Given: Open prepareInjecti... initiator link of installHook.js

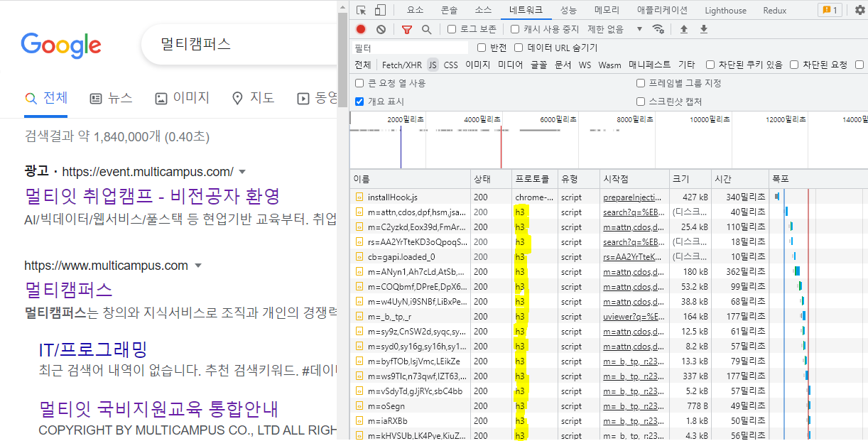Looking at the screenshot, I should pos(632,197).
